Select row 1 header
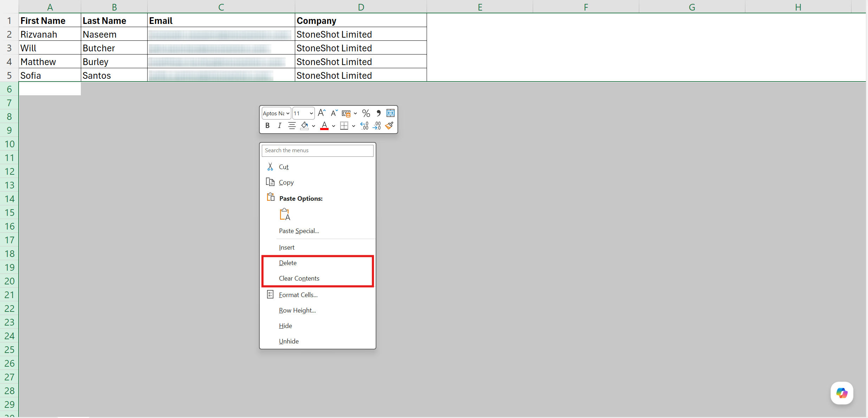Viewport: 868px width, 418px height. (x=9, y=20)
